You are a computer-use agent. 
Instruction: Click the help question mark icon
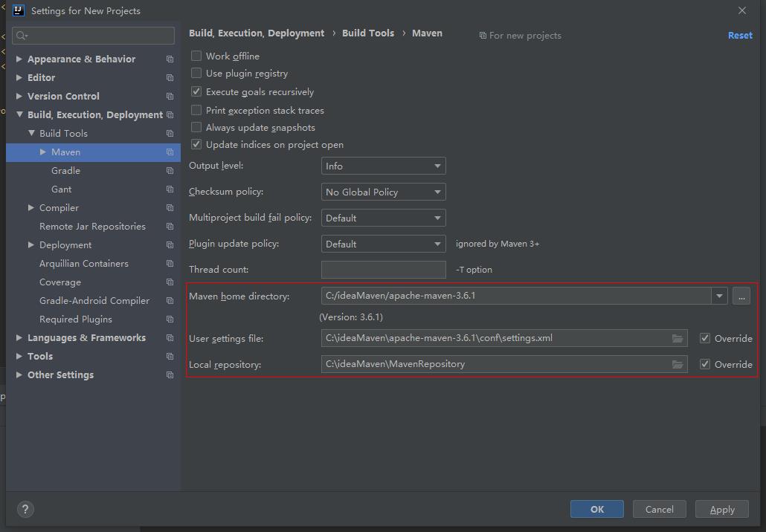[x=25, y=509]
